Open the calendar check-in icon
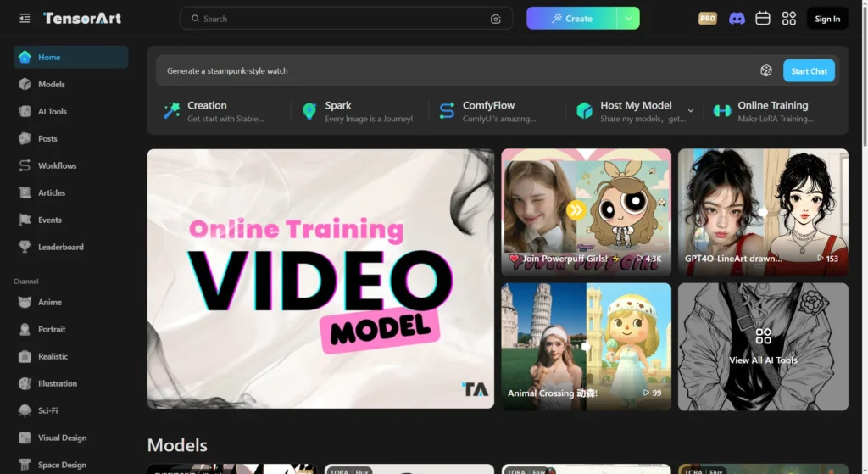Image resolution: width=868 pixels, height=474 pixels. pyautogui.click(x=763, y=19)
